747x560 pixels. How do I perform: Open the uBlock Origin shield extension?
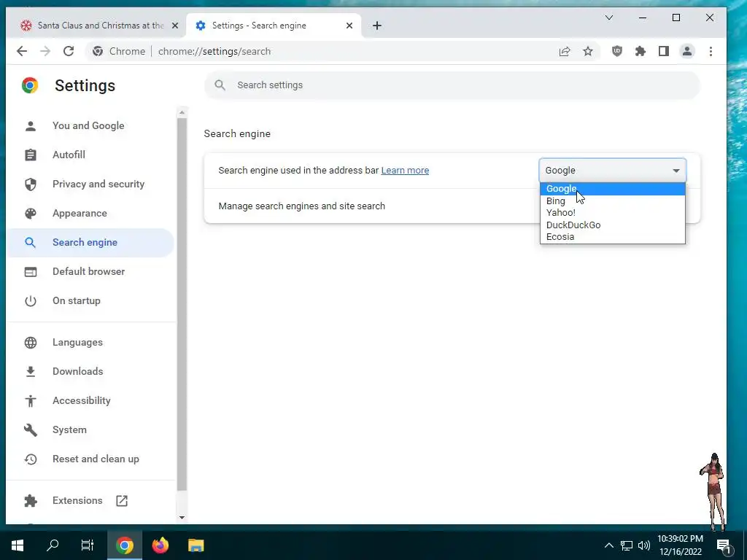[617, 51]
